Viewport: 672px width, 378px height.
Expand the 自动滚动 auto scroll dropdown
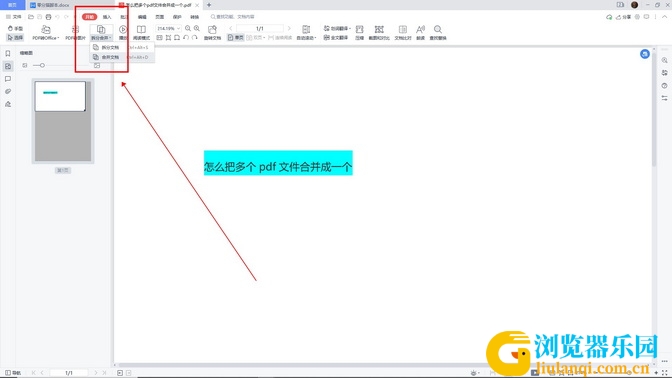pos(306,32)
